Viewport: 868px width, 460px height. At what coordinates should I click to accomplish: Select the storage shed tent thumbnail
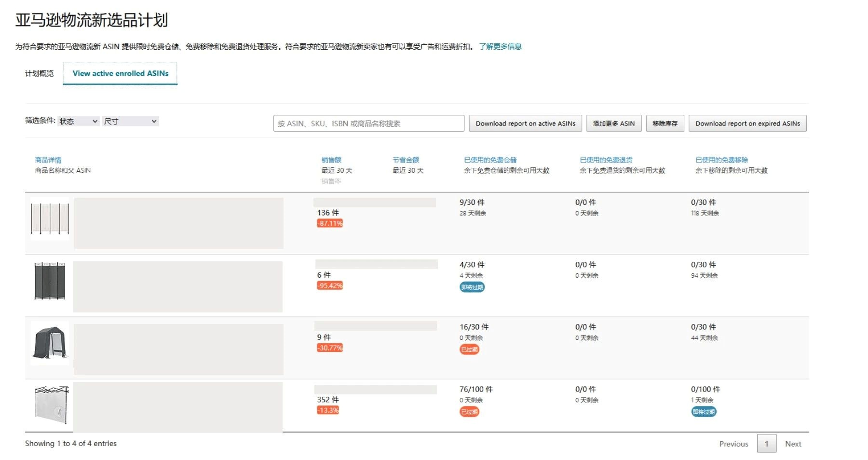pyautogui.click(x=50, y=343)
